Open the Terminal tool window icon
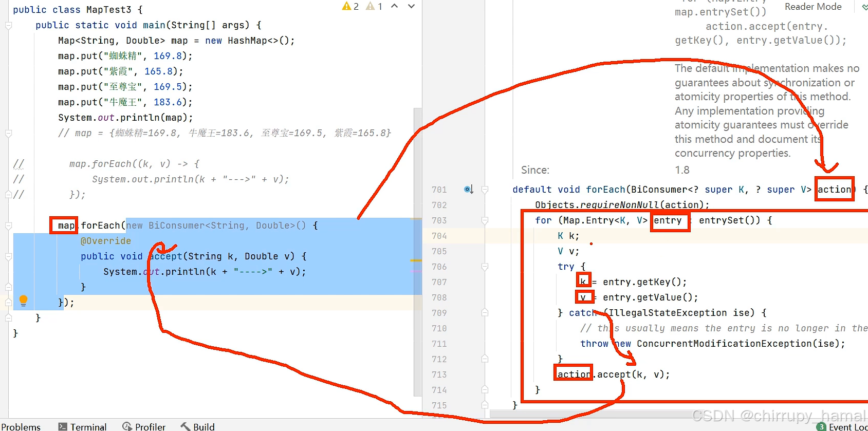 click(63, 426)
